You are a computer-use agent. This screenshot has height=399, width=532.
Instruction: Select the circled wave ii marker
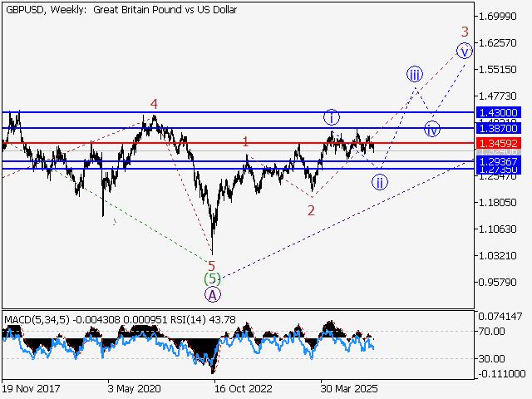(380, 183)
